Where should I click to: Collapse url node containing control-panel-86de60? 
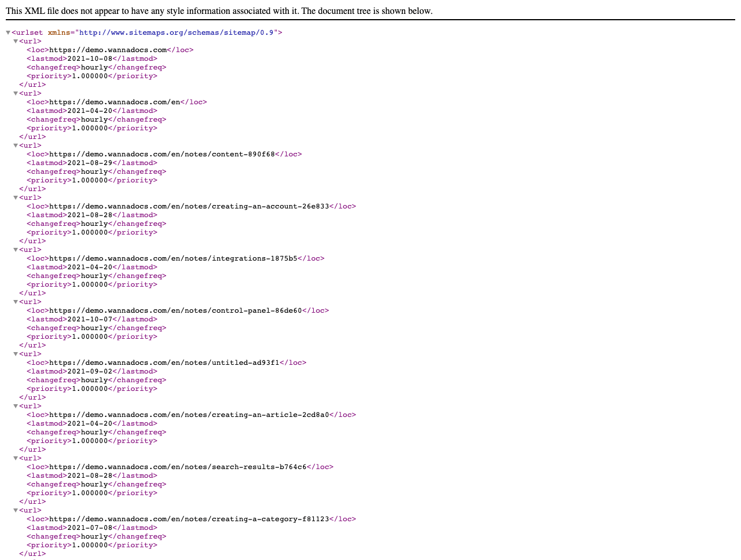click(16, 302)
